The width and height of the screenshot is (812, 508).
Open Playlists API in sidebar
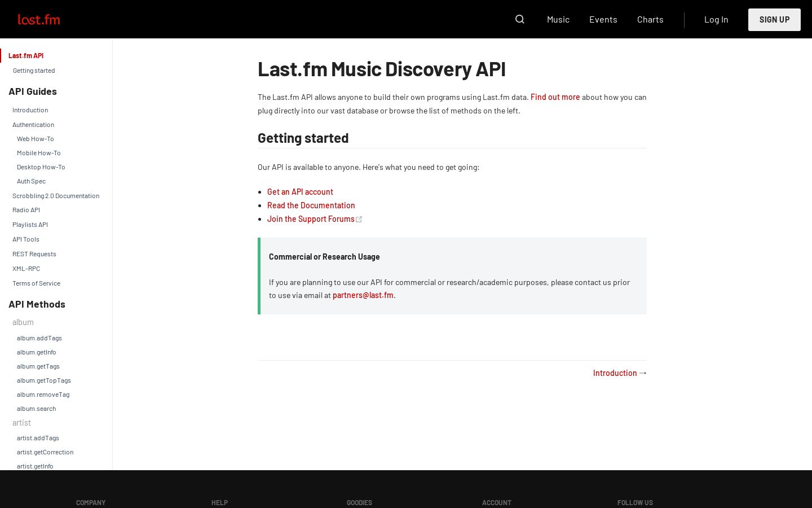30,225
